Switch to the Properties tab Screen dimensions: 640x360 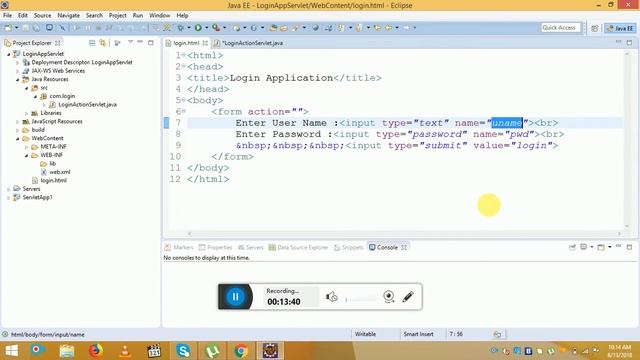point(216,247)
